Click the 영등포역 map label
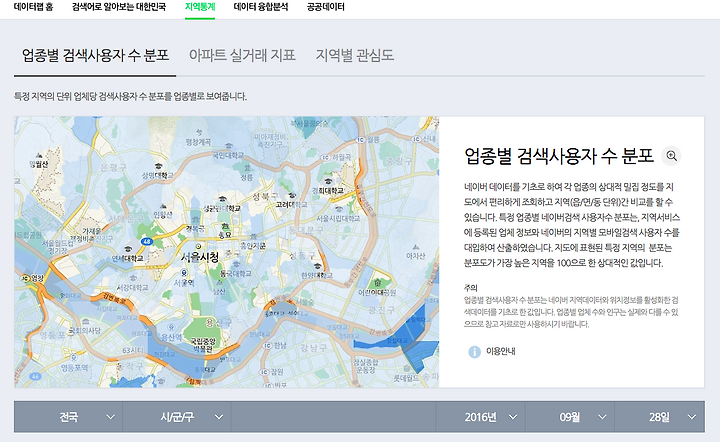 (74, 367)
